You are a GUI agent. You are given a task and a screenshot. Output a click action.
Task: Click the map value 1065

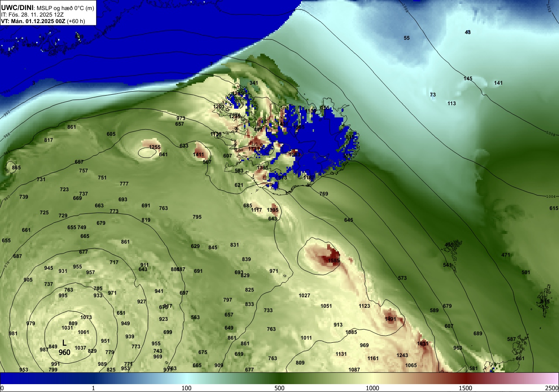[x=411, y=365]
